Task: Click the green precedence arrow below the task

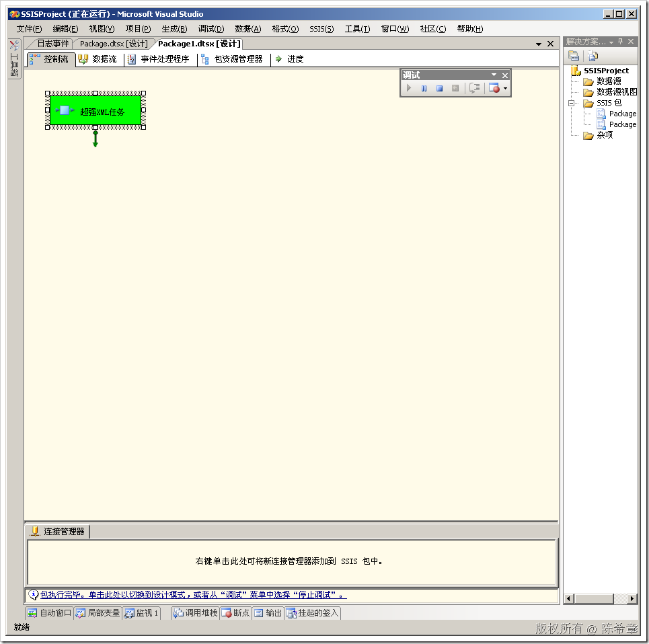Action: pos(96,139)
